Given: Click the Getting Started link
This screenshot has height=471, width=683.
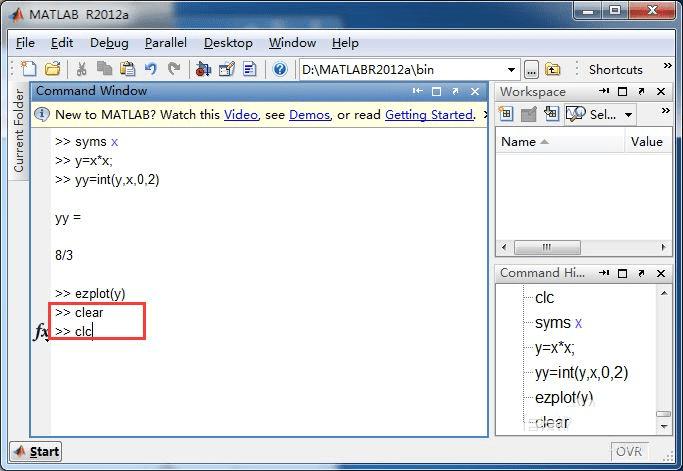Looking at the screenshot, I should pos(429,115).
